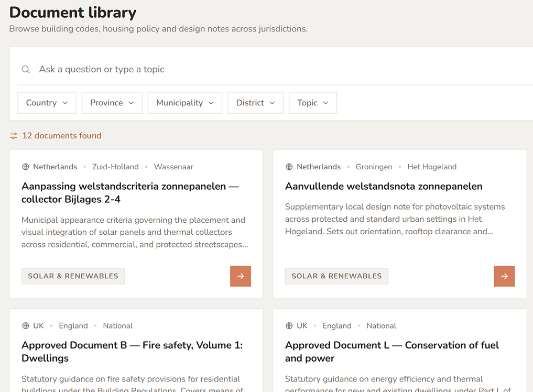Click 'National' on the Approved Document B card
Viewport: 533px width, 392px height.
(117, 325)
